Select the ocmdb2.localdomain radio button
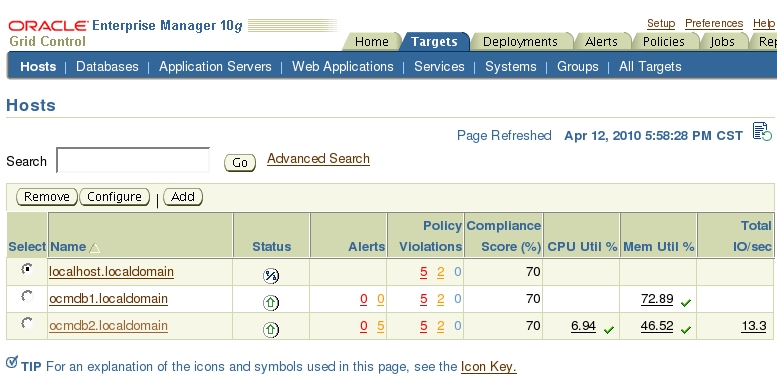 (27, 323)
